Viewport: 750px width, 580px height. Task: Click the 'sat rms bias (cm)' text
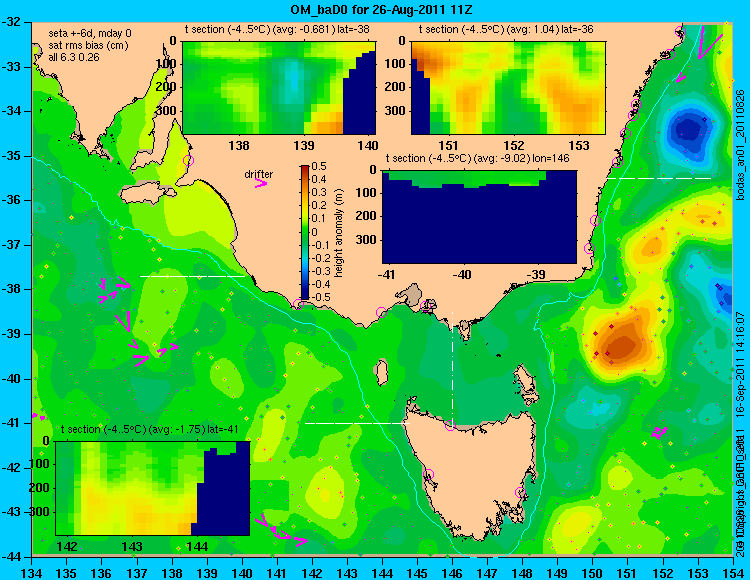point(87,46)
